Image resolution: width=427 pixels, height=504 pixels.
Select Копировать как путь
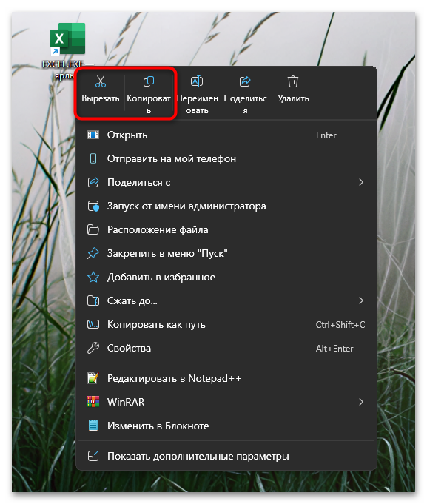click(226, 324)
